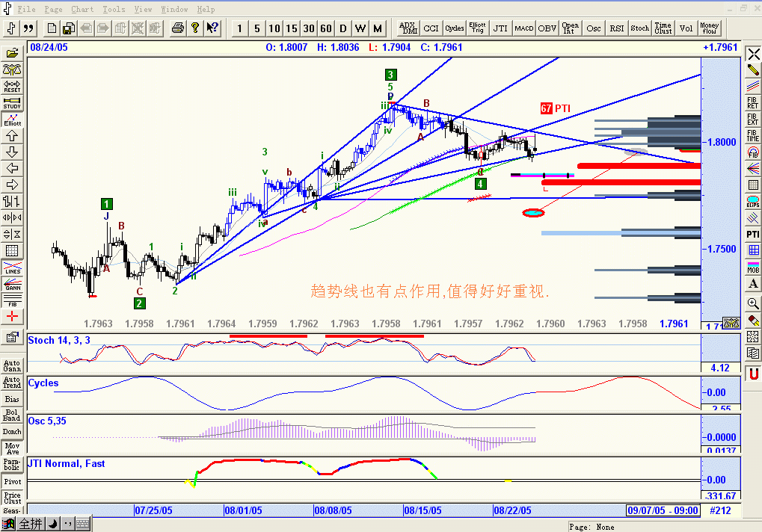
Task: Click the FIB TIME tool
Action: tap(753, 136)
